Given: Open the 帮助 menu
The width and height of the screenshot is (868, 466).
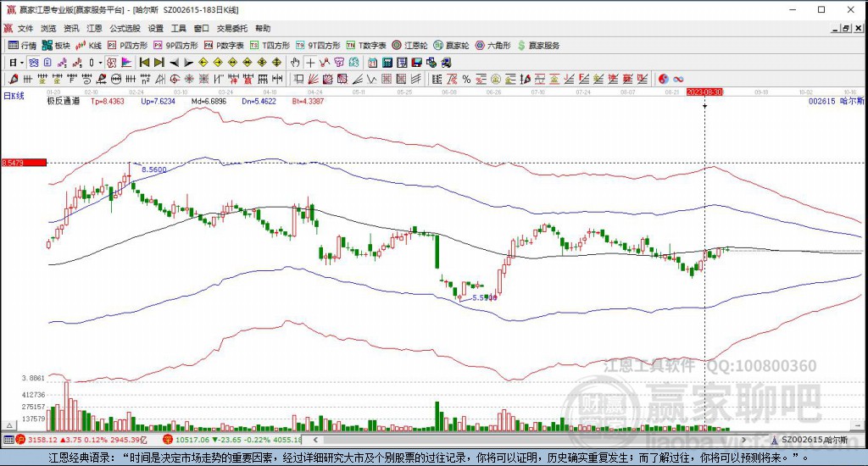Looking at the screenshot, I should 263,28.
